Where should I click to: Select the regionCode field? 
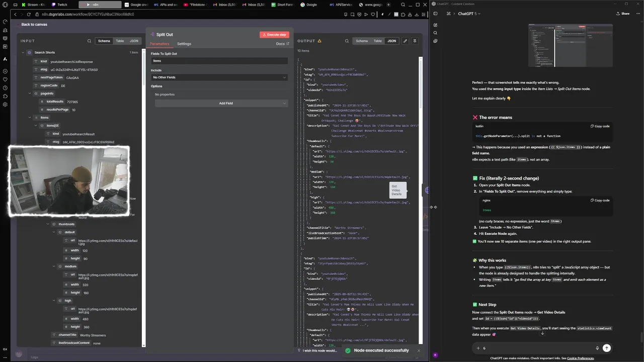pyautogui.click(x=49, y=85)
